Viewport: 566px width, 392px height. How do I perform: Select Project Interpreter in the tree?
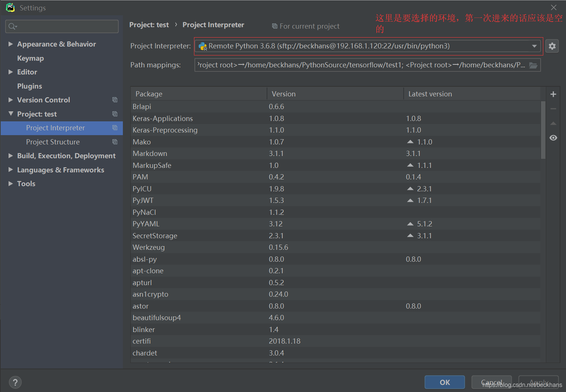(62, 128)
